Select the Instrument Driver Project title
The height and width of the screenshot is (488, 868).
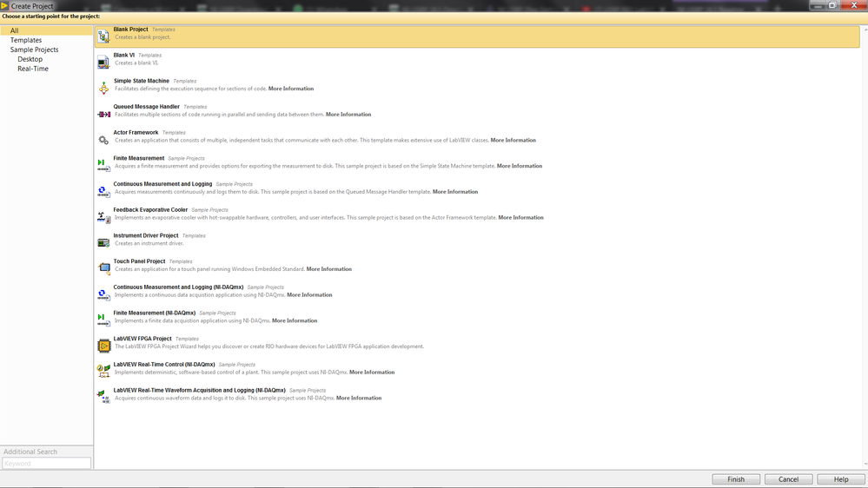[x=146, y=235]
